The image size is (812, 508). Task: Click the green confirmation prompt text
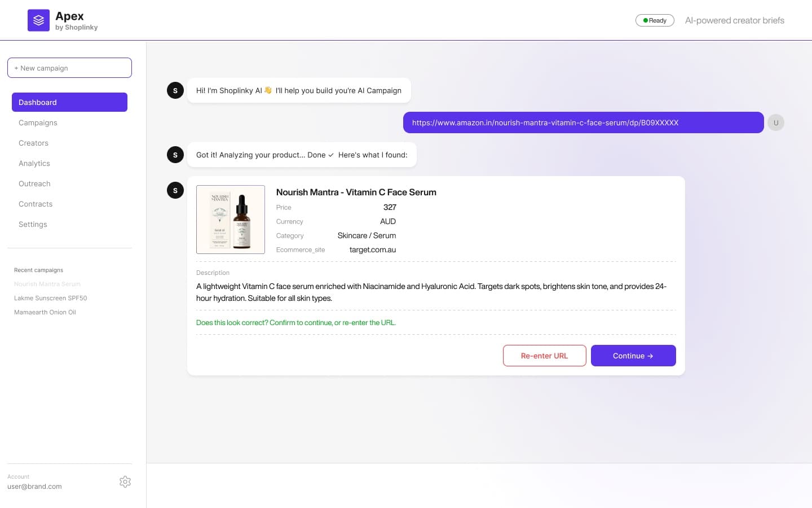296,322
